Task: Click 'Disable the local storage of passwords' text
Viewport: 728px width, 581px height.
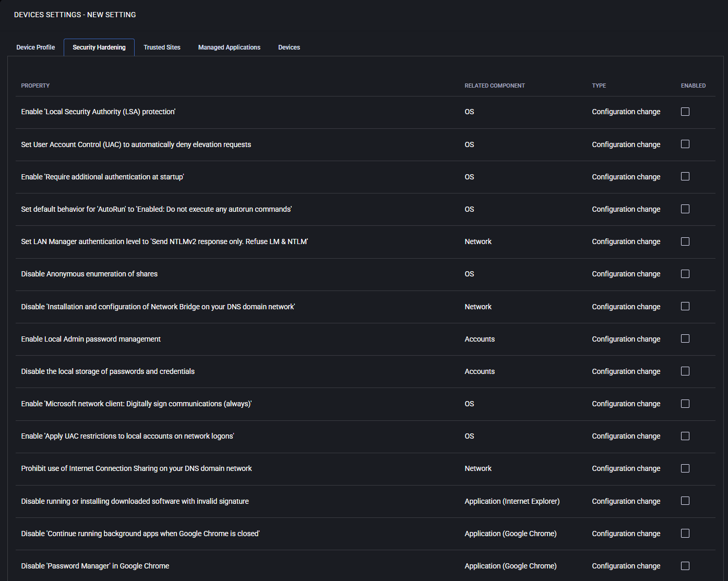Action: pos(108,371)
